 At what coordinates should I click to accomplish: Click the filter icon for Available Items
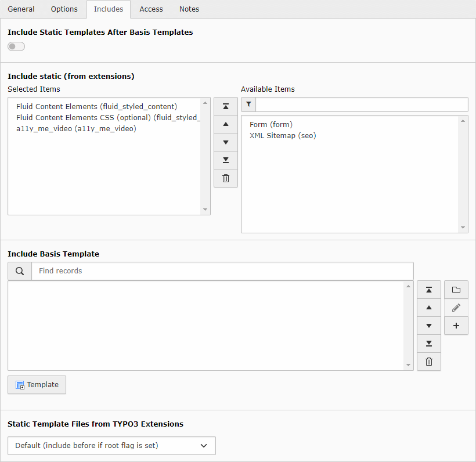(248, 104)
